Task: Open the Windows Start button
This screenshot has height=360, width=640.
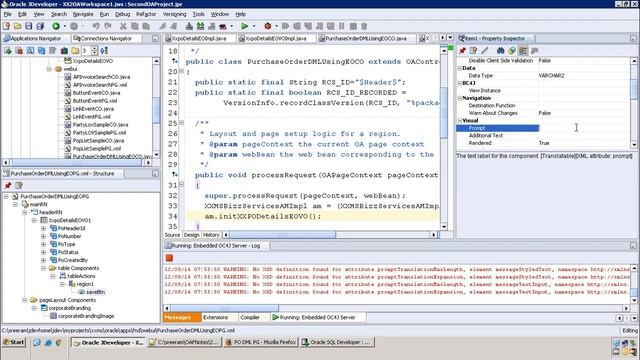Action: coord(14,342)
